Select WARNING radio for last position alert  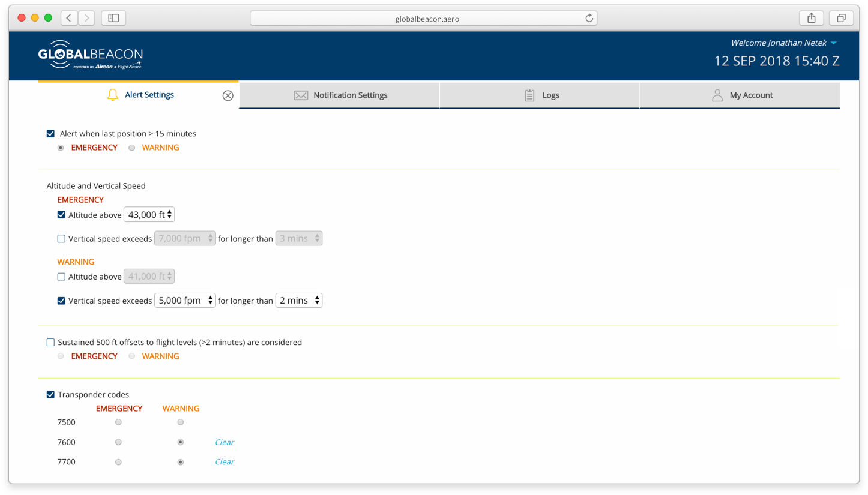(132, 148)
